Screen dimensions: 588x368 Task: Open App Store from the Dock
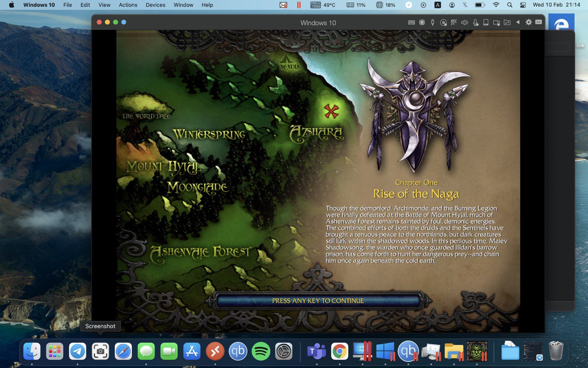192,351
